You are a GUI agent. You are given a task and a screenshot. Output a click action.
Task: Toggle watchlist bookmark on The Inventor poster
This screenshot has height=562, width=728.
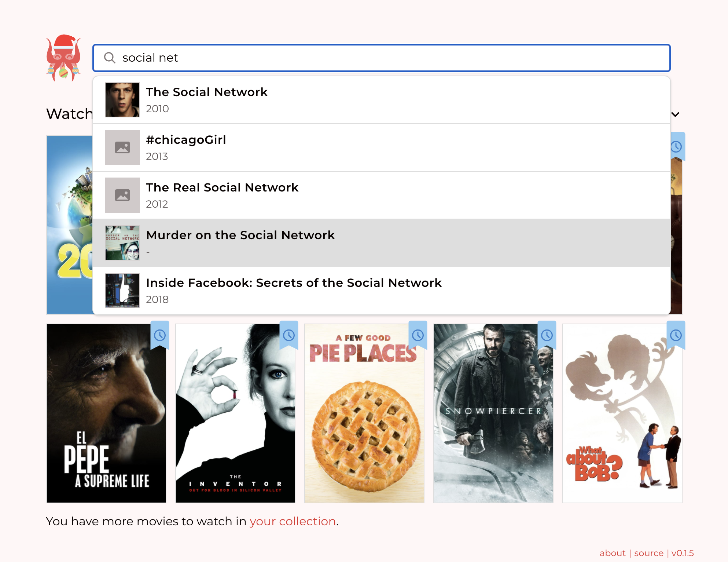[289, 335]
